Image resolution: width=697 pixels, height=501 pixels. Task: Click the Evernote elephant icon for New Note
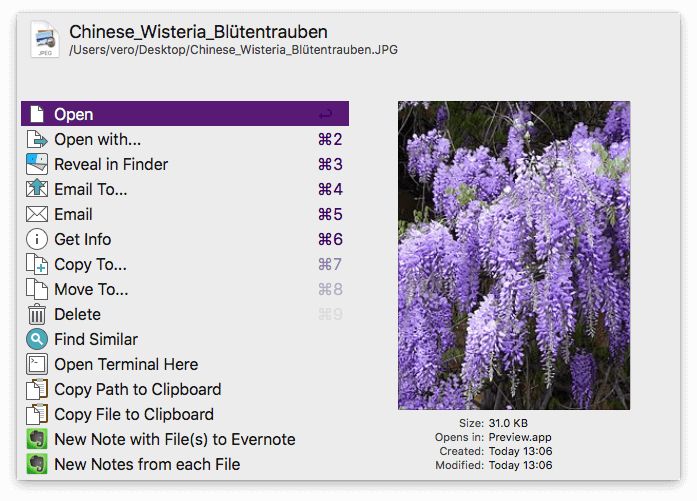click(37, 440)
